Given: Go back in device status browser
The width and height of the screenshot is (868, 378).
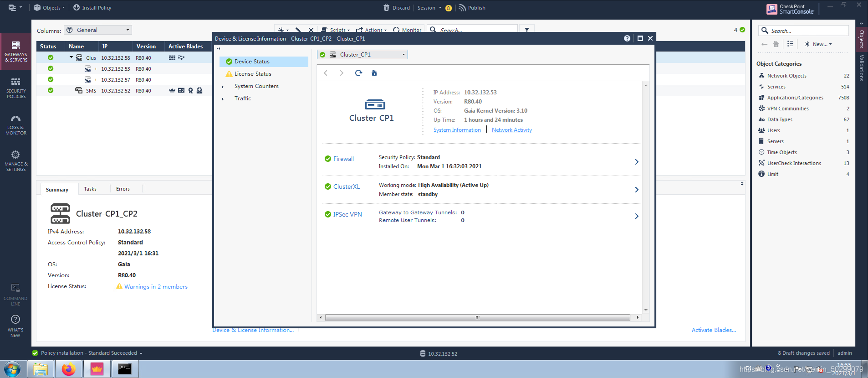Looking at the screenshot, I should click(x=326, y=73).
